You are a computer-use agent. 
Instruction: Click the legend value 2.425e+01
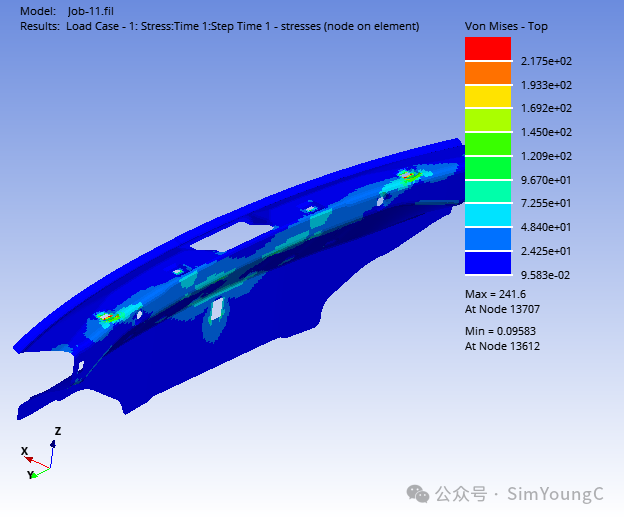(x=546, y=251)
